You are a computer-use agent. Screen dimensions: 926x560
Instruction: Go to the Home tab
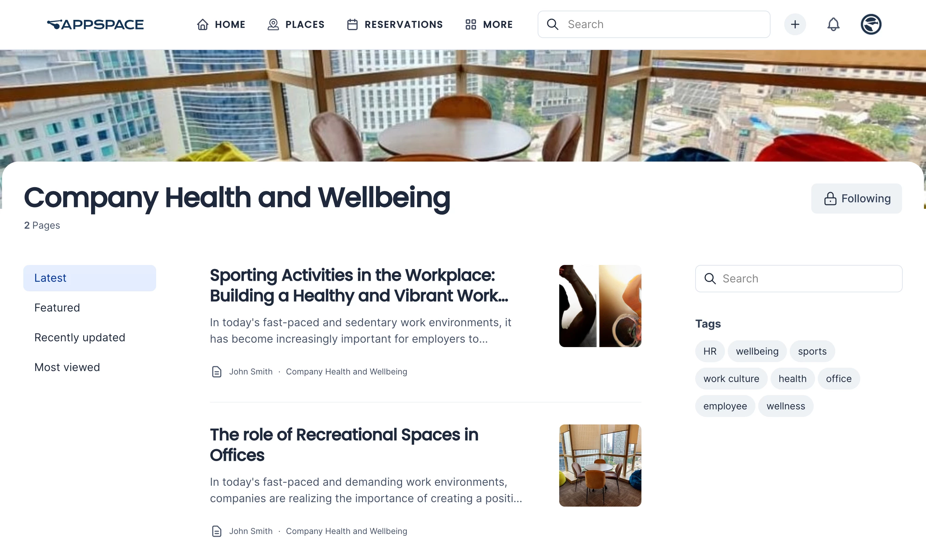pos(221,24)
